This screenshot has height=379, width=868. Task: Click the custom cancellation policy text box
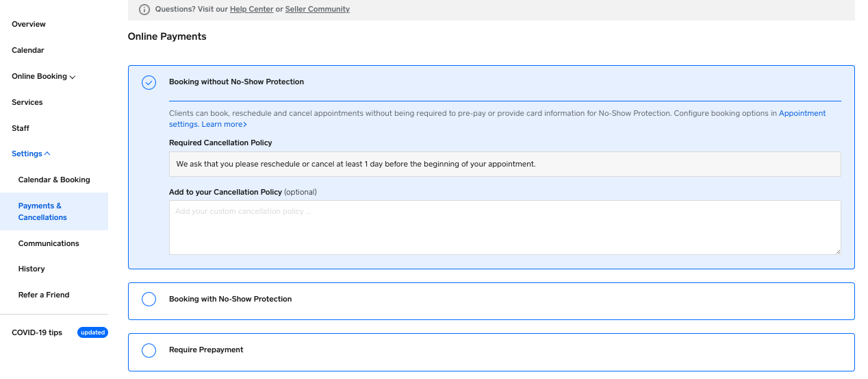click(505, 228)
